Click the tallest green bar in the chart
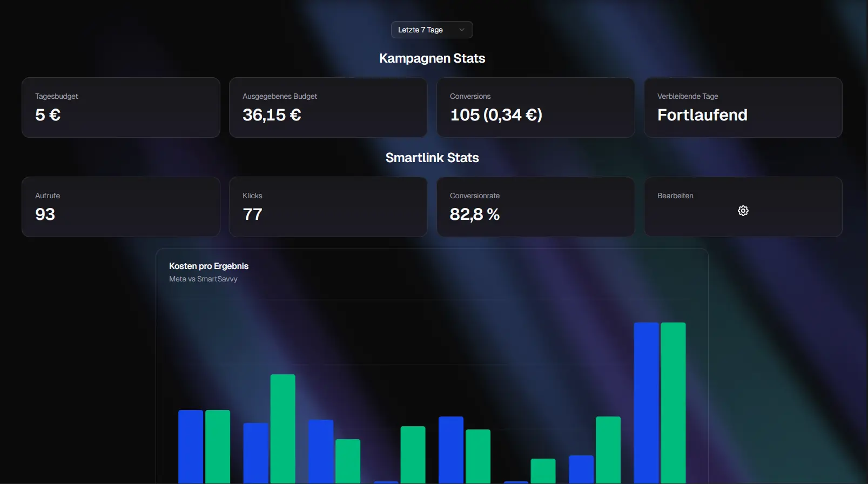The height and width of the screenshot is (484, 868). point(673,403)
